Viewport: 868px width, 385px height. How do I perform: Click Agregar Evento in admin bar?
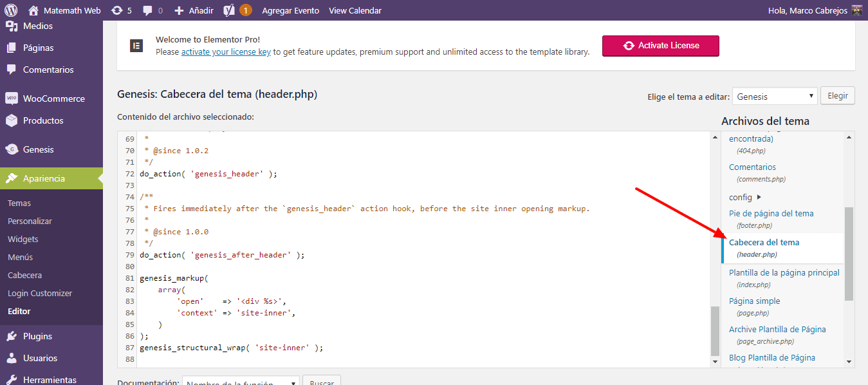click(x=290, y=10)
